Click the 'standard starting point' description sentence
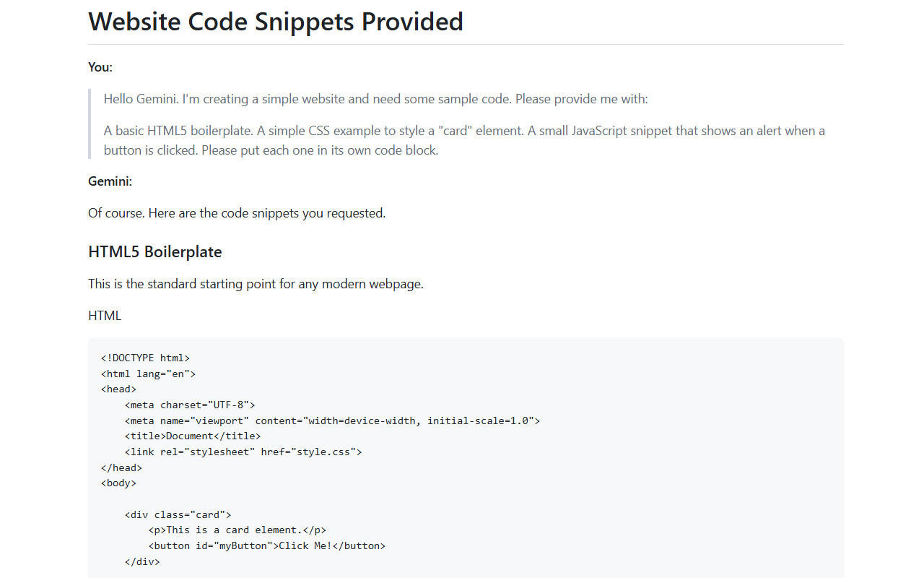Image resolution: width=924 pixels, height=578 pixels. (256, 284)
